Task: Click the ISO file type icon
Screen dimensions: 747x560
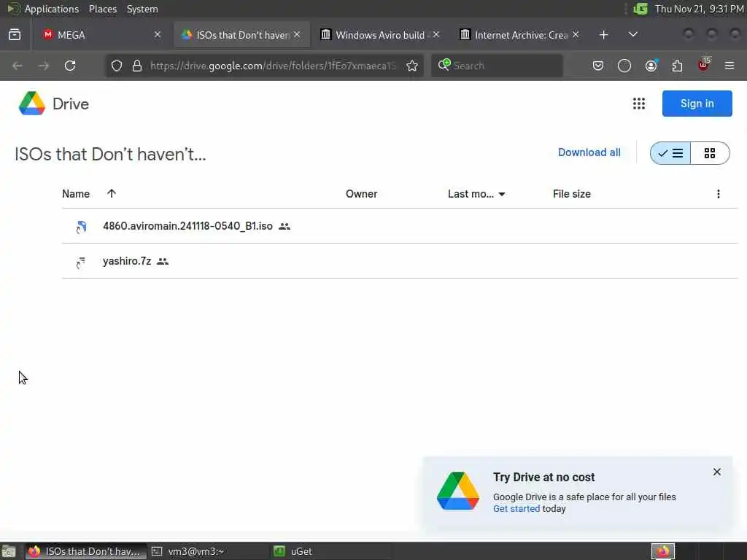Action: (81, 227)
